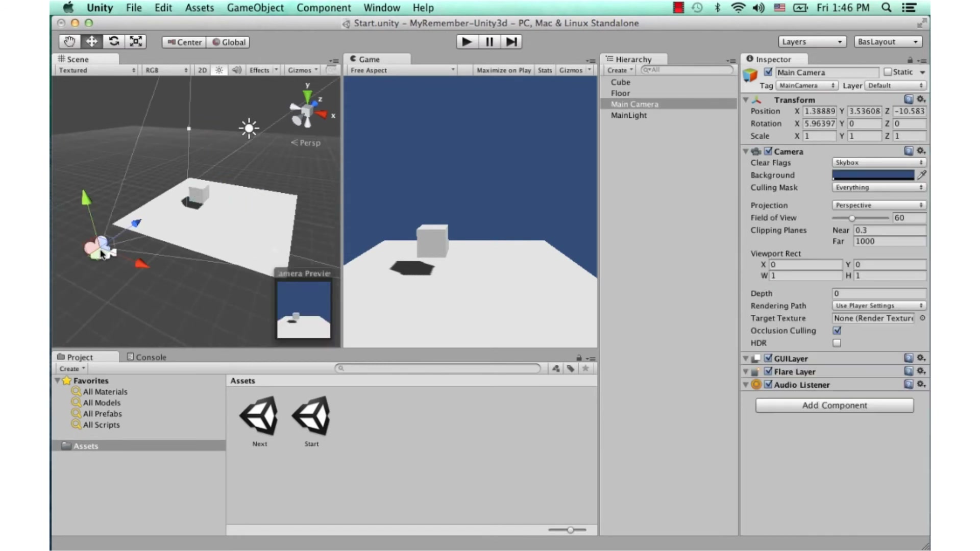Disable the Audio Listener component
Image resolution: width=980 pixels, height=551 pixels.
(768, 384)
